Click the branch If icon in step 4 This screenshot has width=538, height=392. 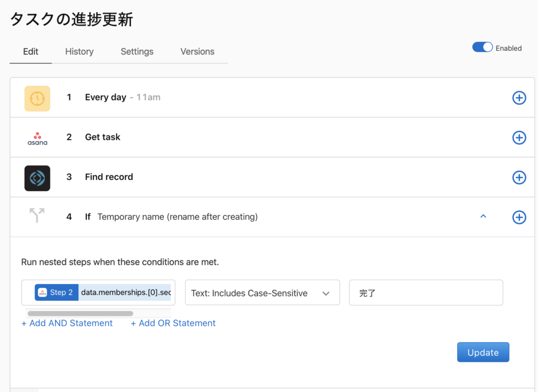tap(37, 216)
